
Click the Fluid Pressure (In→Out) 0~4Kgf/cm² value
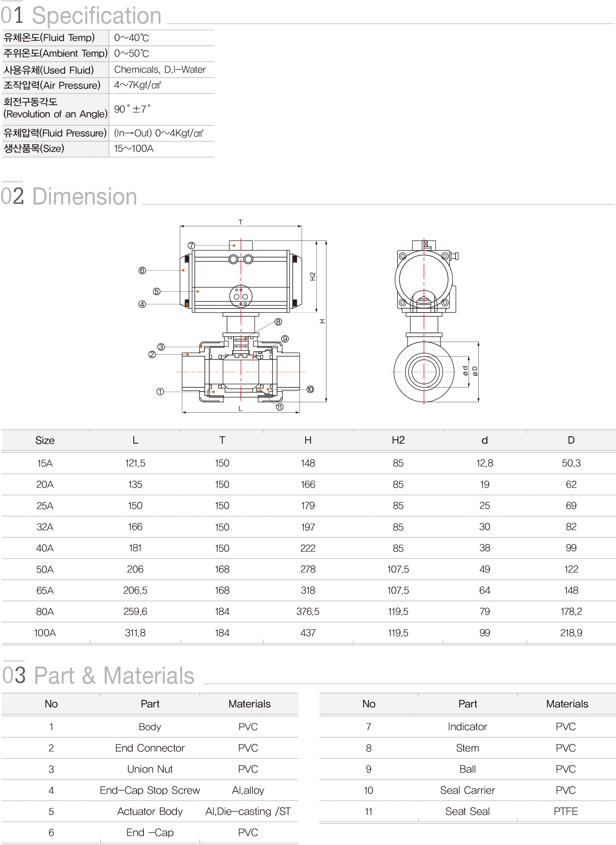(x=159, y=133)
